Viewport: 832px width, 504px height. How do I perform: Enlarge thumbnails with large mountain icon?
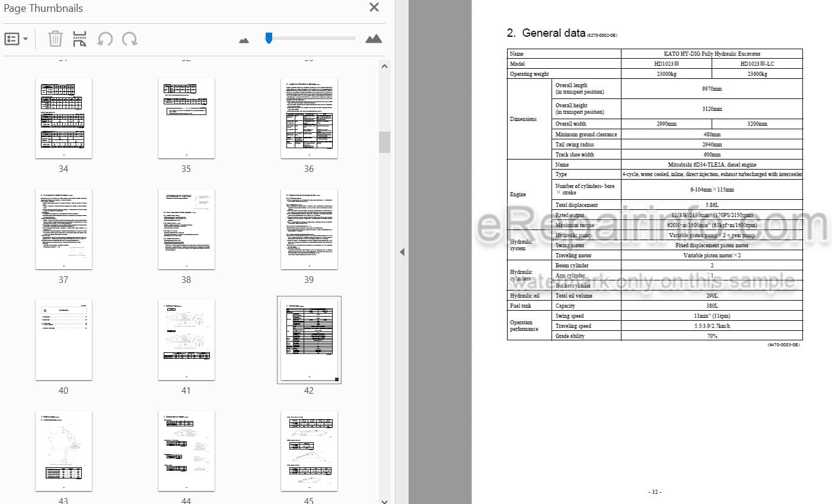tap(374, 39)
